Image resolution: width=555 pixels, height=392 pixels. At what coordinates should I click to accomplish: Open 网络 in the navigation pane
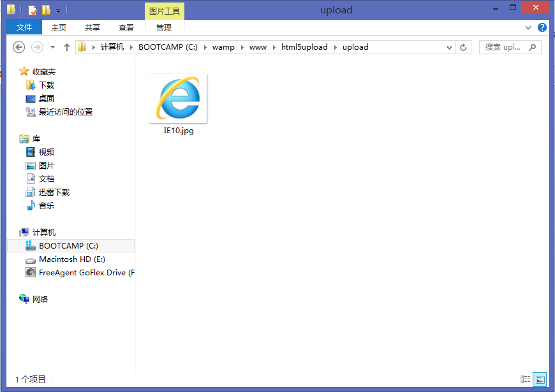(x=40, y=300)
